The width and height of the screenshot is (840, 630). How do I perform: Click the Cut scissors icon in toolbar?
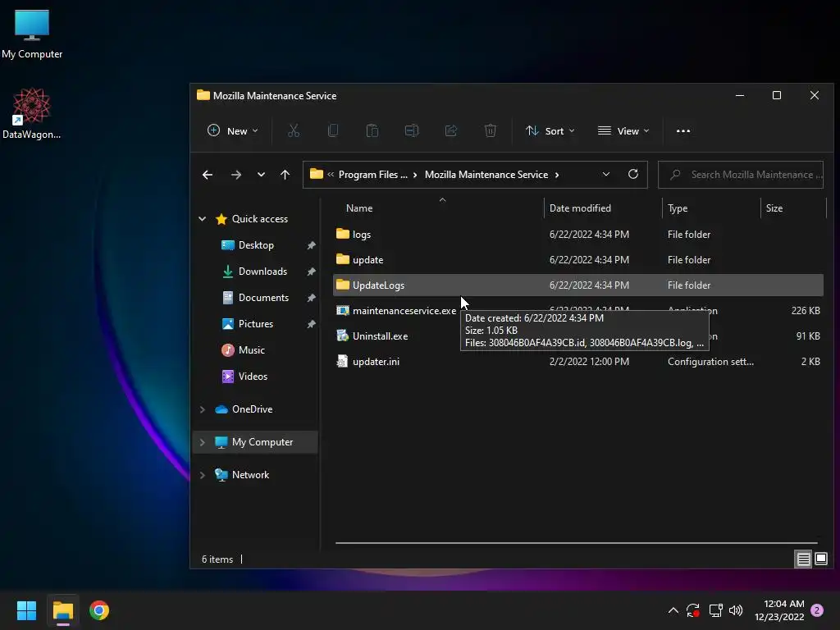click(294, 130)
